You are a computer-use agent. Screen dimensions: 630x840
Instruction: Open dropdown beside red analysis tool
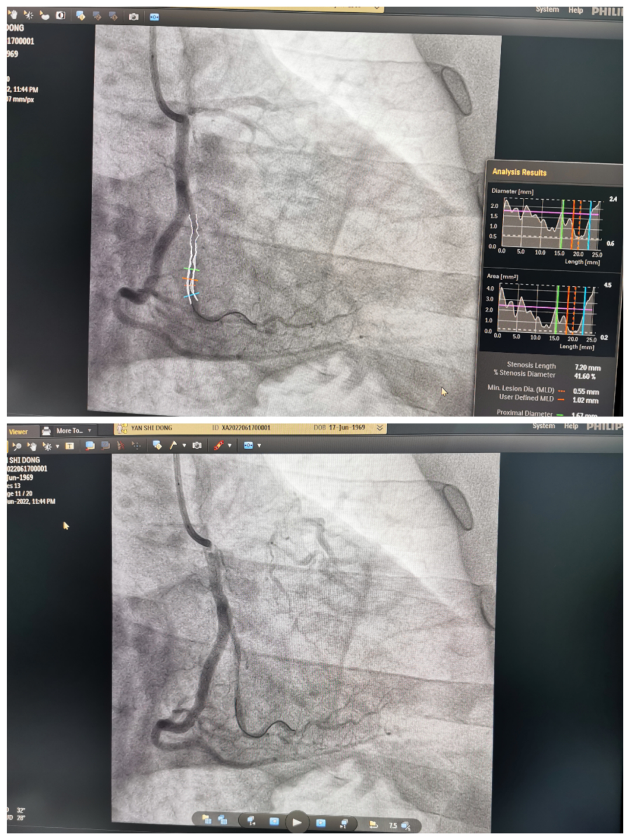click(x=229, y=445)
